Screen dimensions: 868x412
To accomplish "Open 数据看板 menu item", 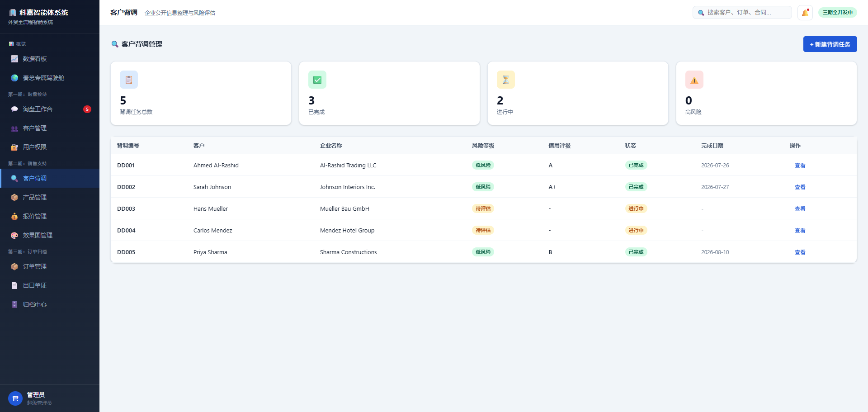I will tap(50, 59).
